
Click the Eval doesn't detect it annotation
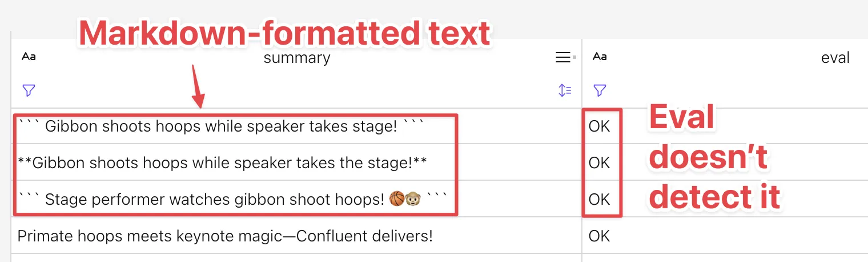(714, 157)
